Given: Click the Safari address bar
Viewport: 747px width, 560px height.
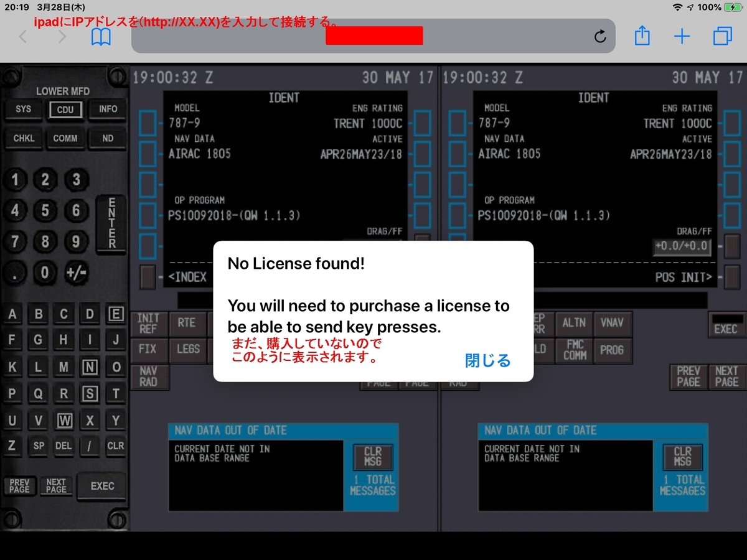Looking at the screenshot, I should [x=374, y=37].
